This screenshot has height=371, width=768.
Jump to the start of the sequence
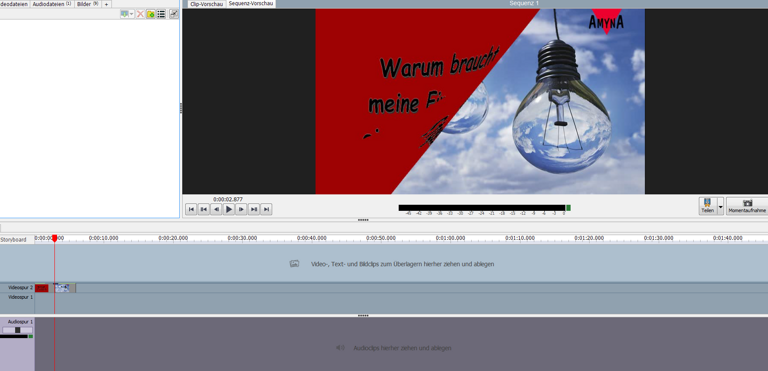tap(192, 209)
